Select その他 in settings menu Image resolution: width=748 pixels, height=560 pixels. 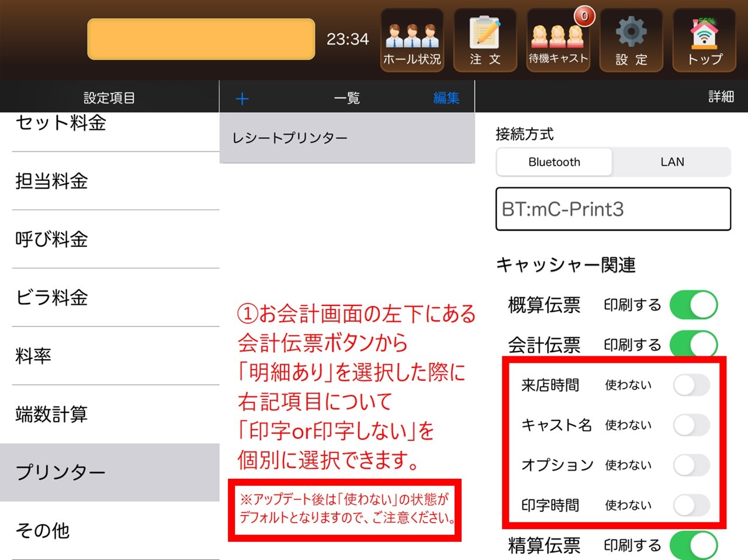[110, 531]
